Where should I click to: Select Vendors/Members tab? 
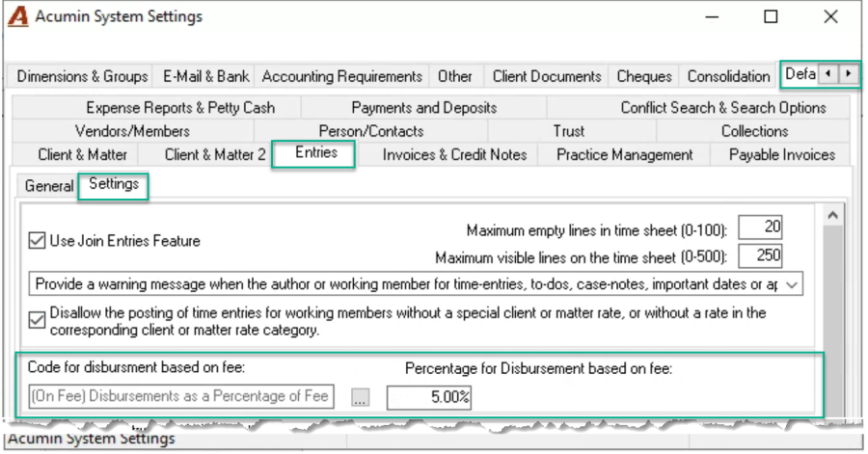(x=132, y=131)
